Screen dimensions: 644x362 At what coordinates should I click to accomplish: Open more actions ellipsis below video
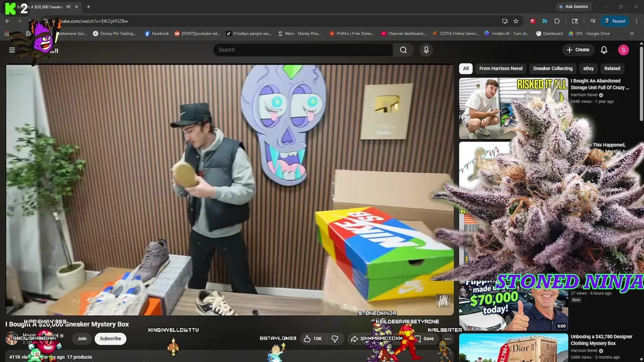coord(447,339)
